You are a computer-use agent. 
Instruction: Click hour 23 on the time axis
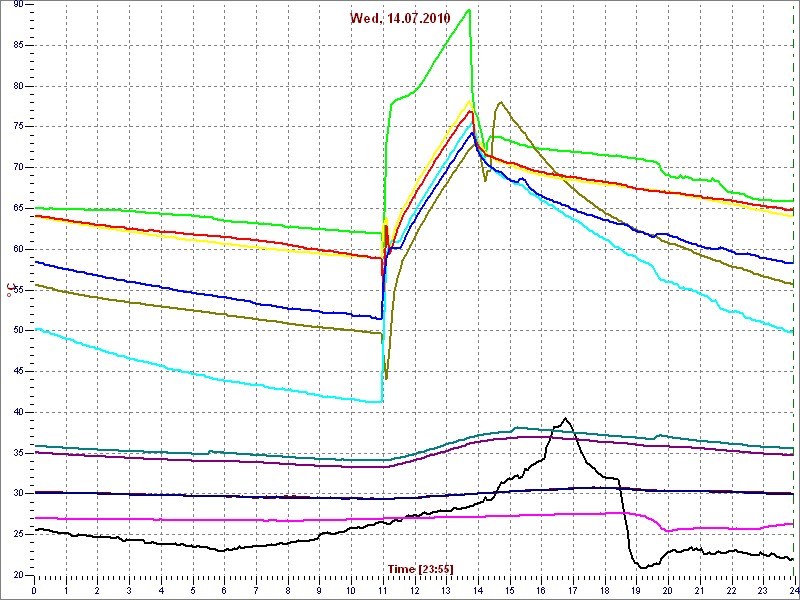click(761, 590)
